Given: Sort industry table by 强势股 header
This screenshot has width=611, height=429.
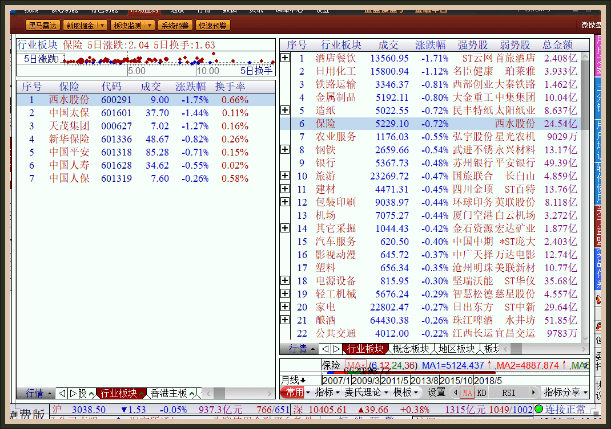Looking at the screenshot, I should [472, 45].
